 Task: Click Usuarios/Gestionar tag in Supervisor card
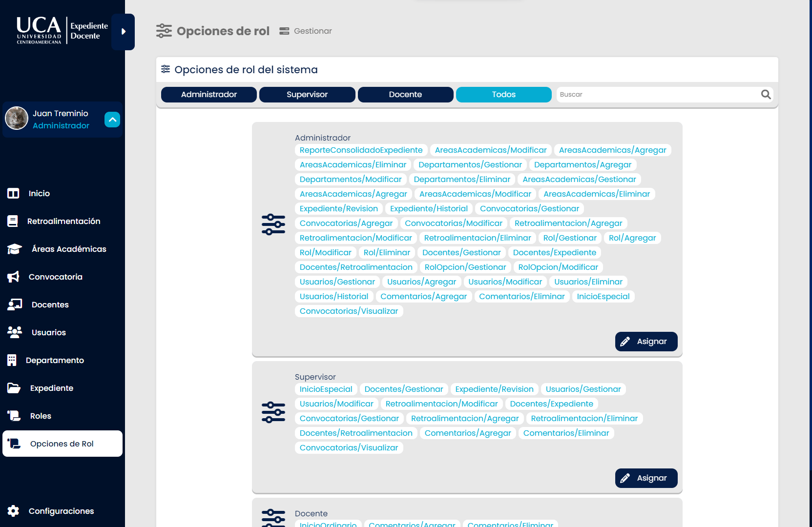coord(583,389)
